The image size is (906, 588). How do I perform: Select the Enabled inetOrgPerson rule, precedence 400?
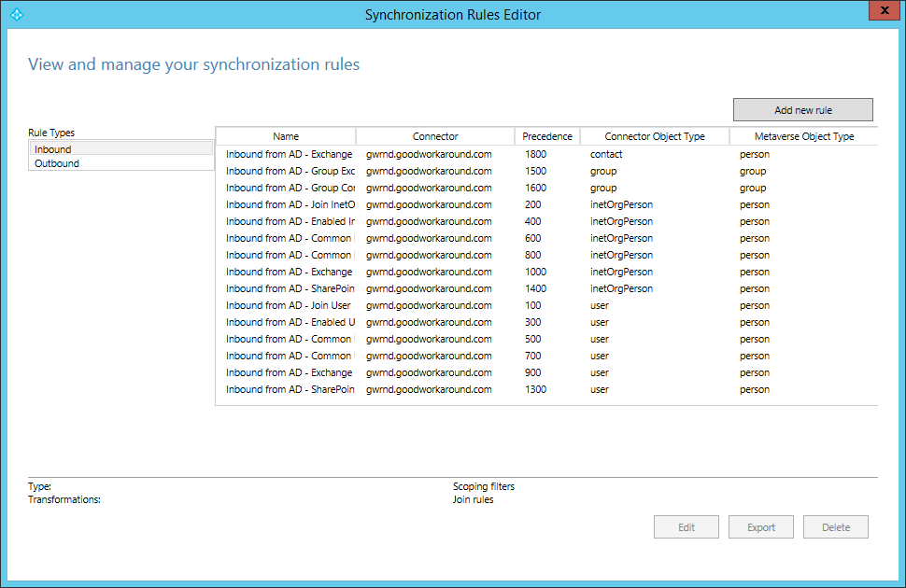click(x=290, y=221)
